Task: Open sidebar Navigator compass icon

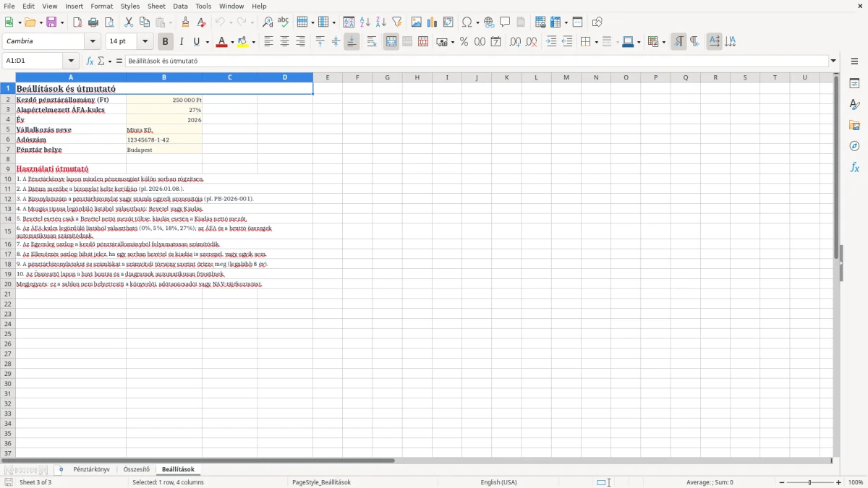Action: coord(855,147)
